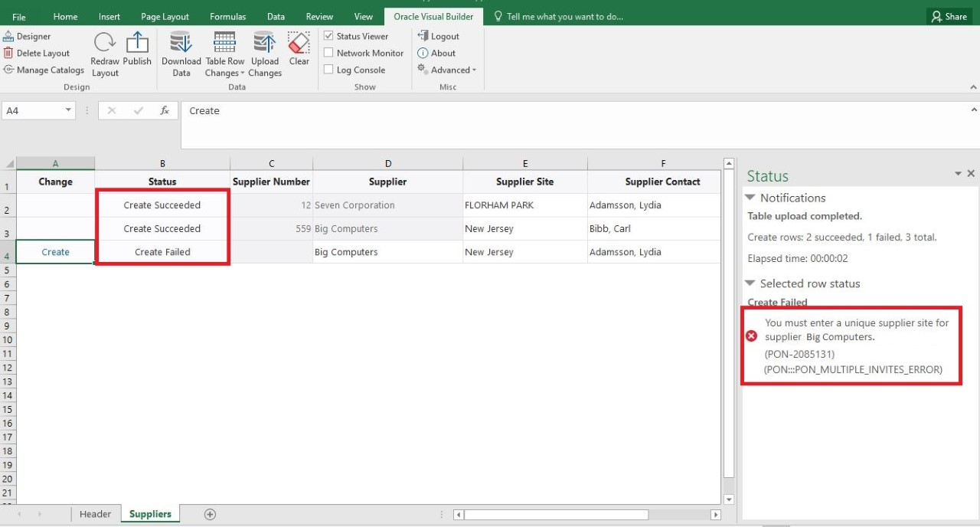Open Table Row Changes menu
980x527 pixels.
pos(224,54)
